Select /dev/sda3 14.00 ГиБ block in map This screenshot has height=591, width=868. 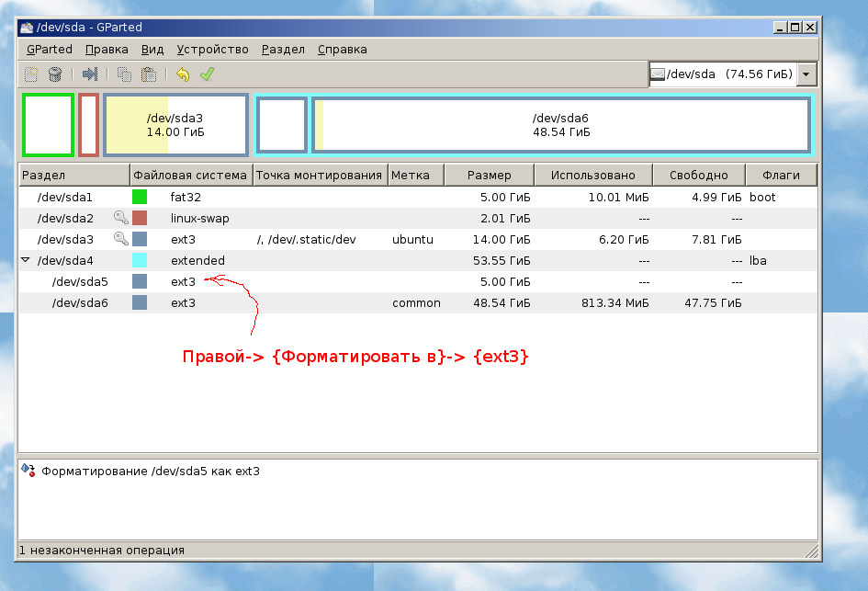click(175, 125)
